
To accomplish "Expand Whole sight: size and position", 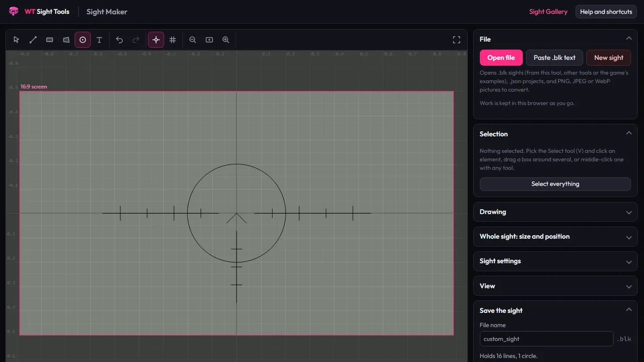I will click(x=555, y=236).
